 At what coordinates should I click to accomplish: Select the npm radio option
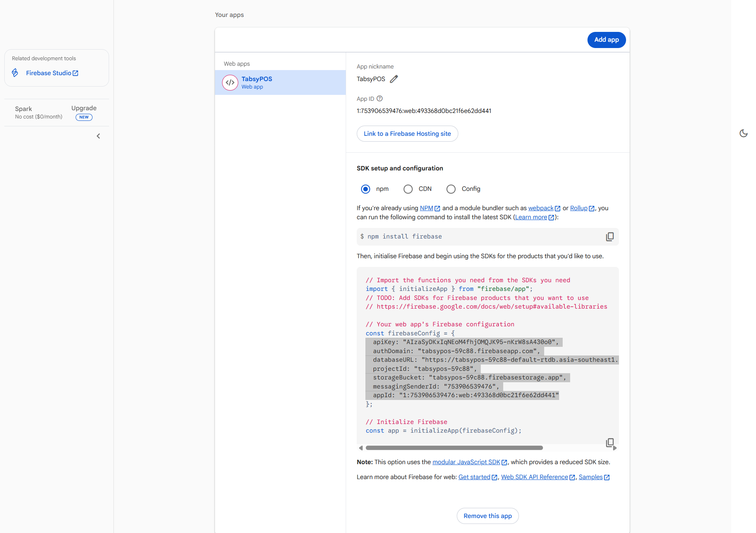click(x=365, y=189)
